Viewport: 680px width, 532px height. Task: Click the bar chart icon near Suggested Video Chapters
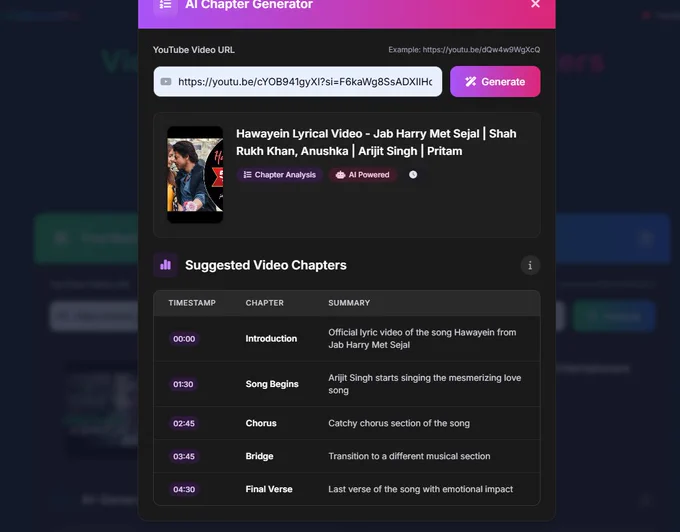tap(165, 265)
